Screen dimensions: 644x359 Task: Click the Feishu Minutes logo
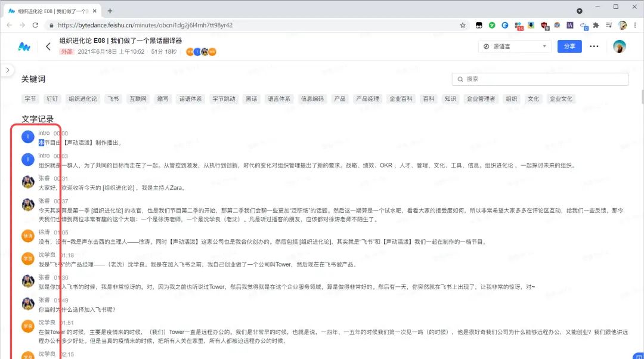(24, 47)
